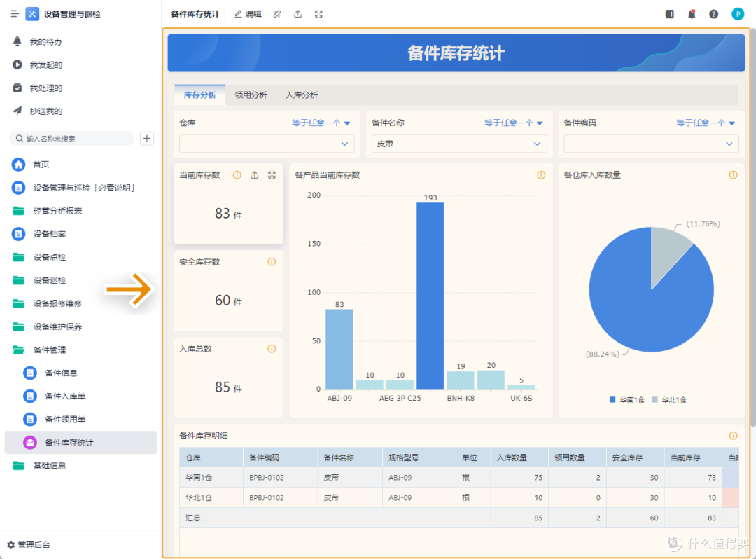The height and width of the screenshot is (559, 756).
Task: Click info icon on 各仓库入库数量 chart
Action: pyautogui.click(x=734, y=175)
